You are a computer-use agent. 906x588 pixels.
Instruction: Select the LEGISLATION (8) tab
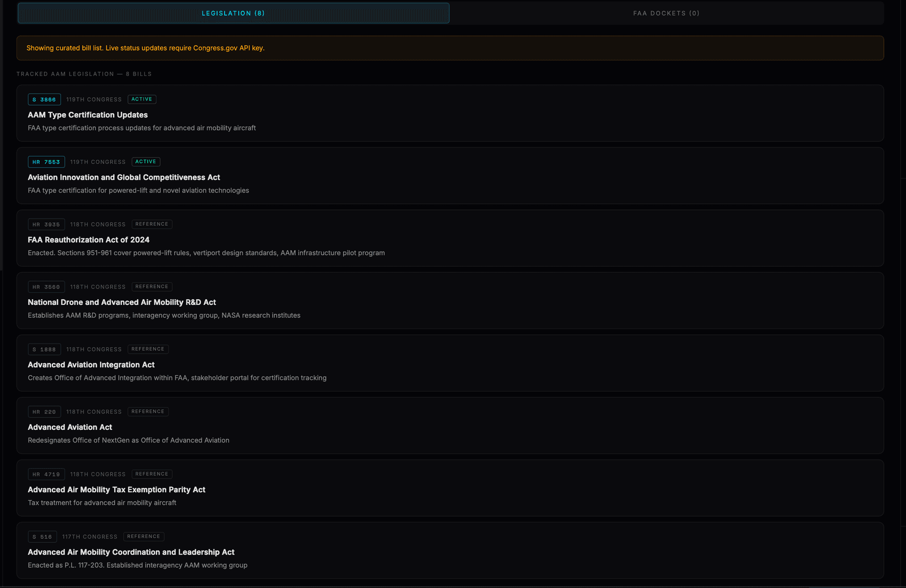tap(233, 13)
